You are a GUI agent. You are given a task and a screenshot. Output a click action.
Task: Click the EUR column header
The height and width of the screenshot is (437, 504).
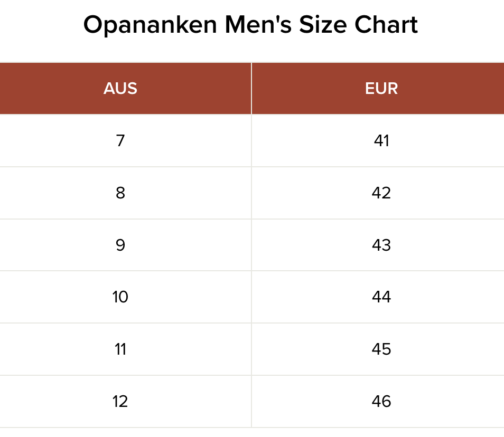click(x=381, y=89)
